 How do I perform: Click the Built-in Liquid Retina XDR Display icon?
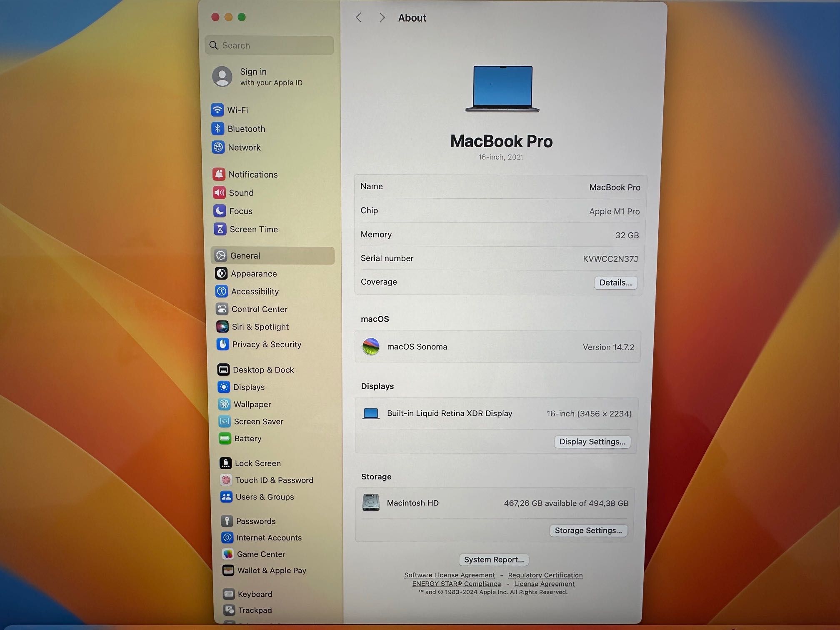tap(371, 413)
